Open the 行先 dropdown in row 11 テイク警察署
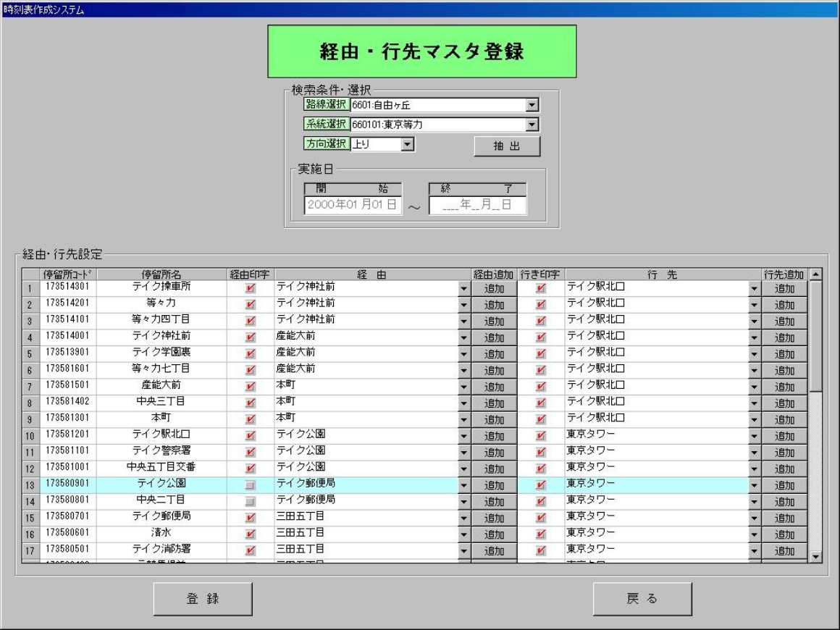Viewport: 840px width, 630px height. coord(755,453)
